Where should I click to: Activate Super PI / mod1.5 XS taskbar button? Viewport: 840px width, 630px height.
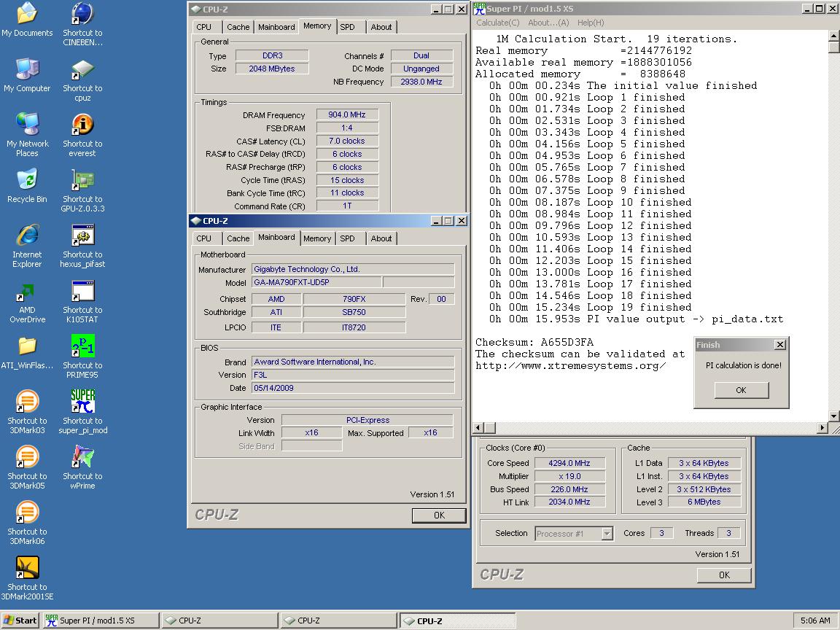[101, 621]
